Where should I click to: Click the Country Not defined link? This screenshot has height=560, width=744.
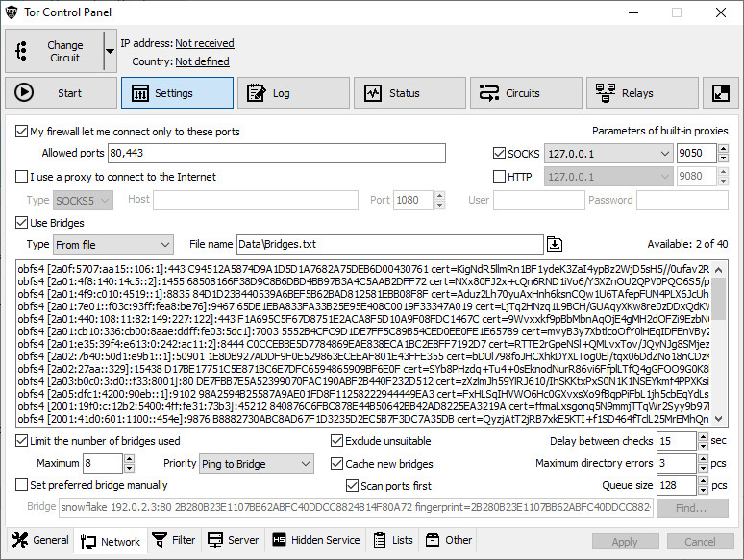(x=202, y=61)
